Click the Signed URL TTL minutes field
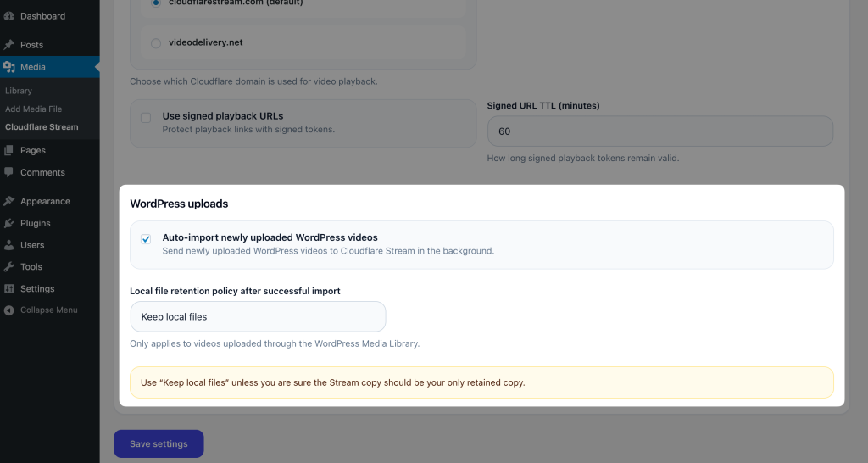 point(659,131)
